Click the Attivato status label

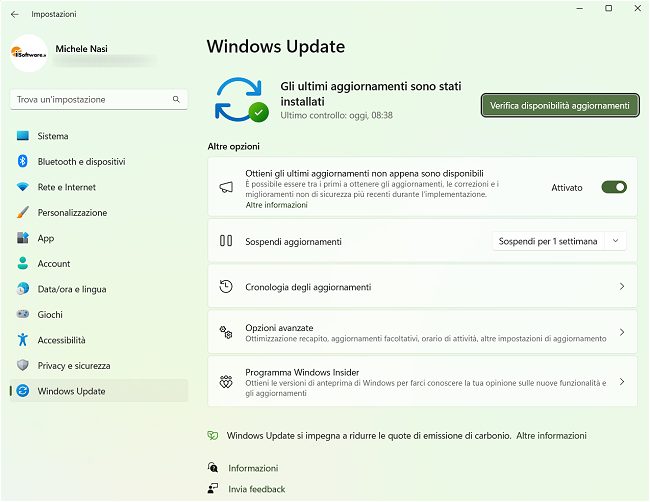click(567, 188)
